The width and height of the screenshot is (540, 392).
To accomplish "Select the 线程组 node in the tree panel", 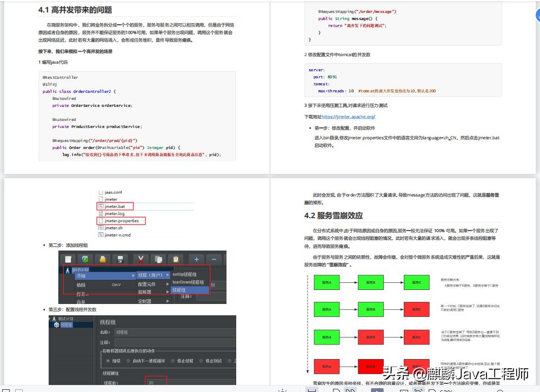I will (x=66, y=325).
